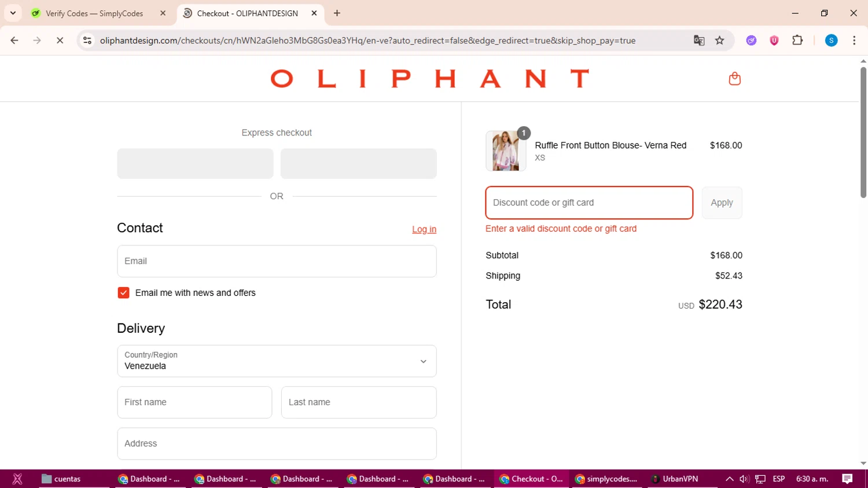This screenshot has width=868, height=488.
Task: Focus the Email field
Action: tap(277, 261)
